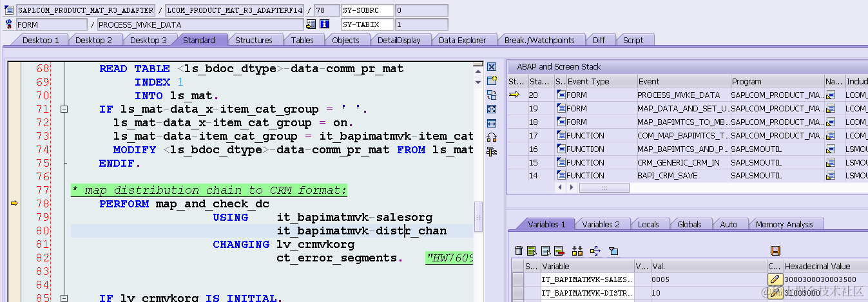Open the Data Explorer tab
This screenshot has width=868, height=302.
pyautogui.click(x=462, y=40)
